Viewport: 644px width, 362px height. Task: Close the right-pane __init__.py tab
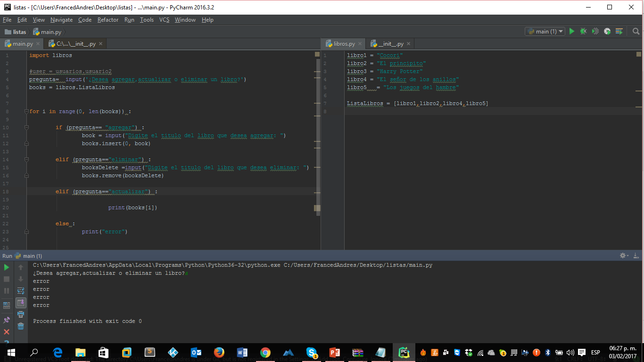pos(408,44)
